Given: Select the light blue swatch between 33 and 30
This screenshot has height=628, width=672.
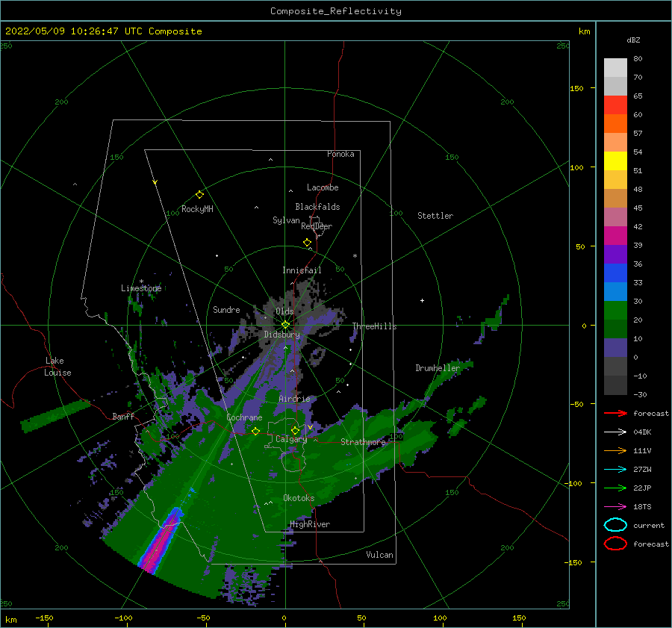Looking at the screenshot, I should point(615,292).
